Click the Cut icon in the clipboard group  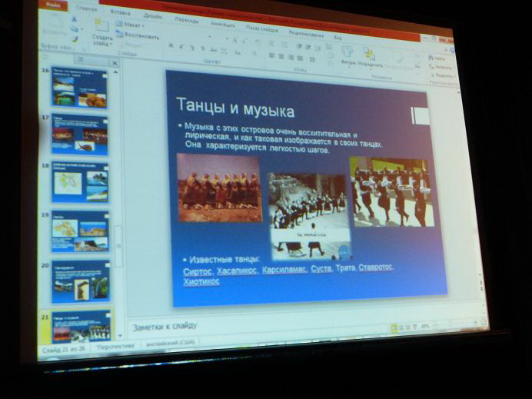pos(75,19)
